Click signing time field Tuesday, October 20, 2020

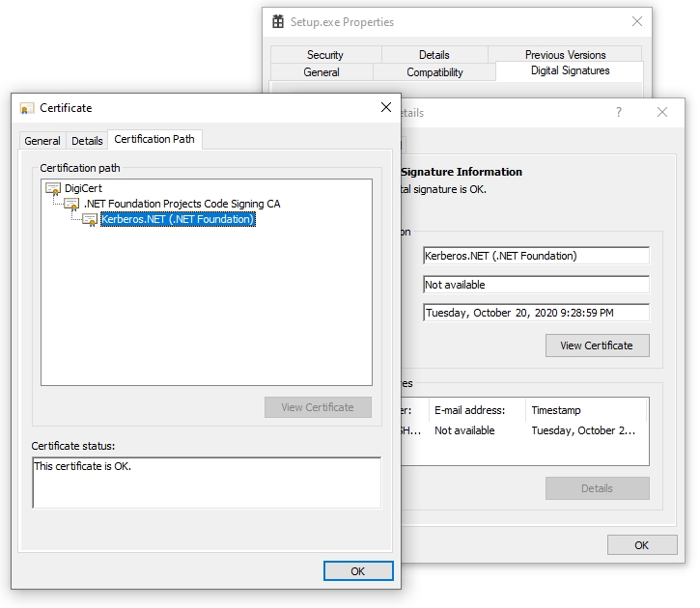coord(536,313)
